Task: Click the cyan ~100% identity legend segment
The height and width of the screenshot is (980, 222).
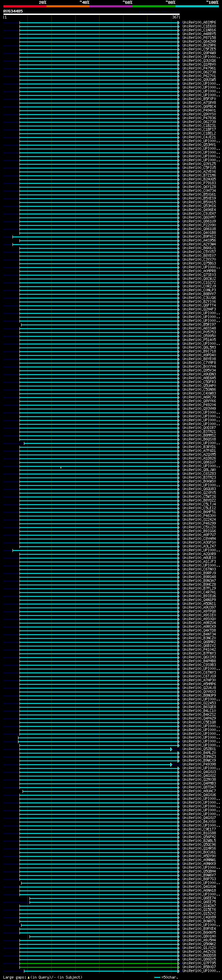Action: [197, 6]
